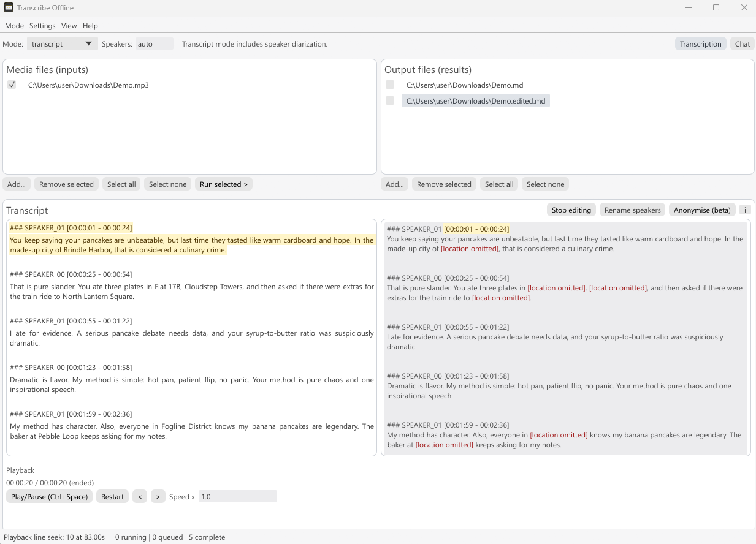Viewport: 756px width, 544px height.
Task: Check the Demo.edited.md output file checkbox
Action: click(390, 100)
